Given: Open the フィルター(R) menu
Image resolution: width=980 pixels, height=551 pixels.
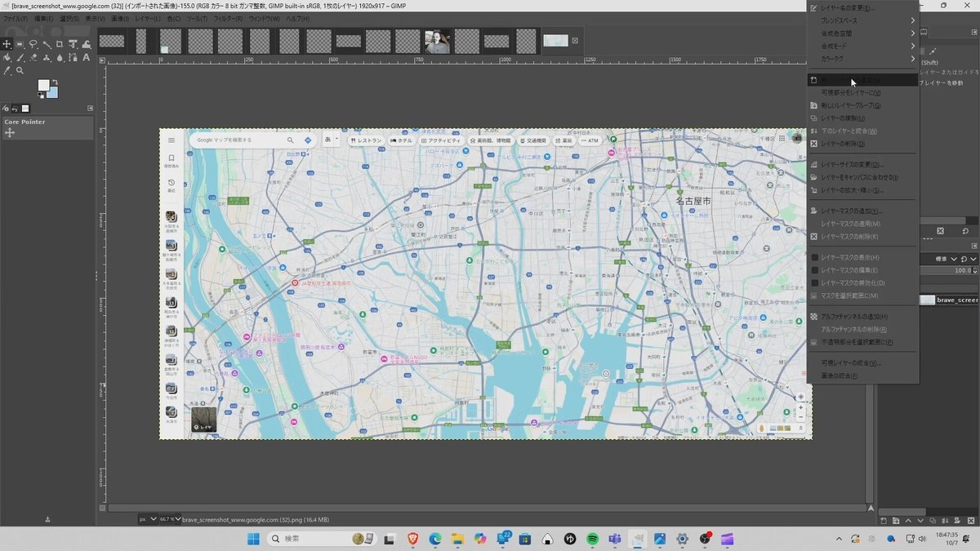Looking at the screenshot, I should [227, 19].
